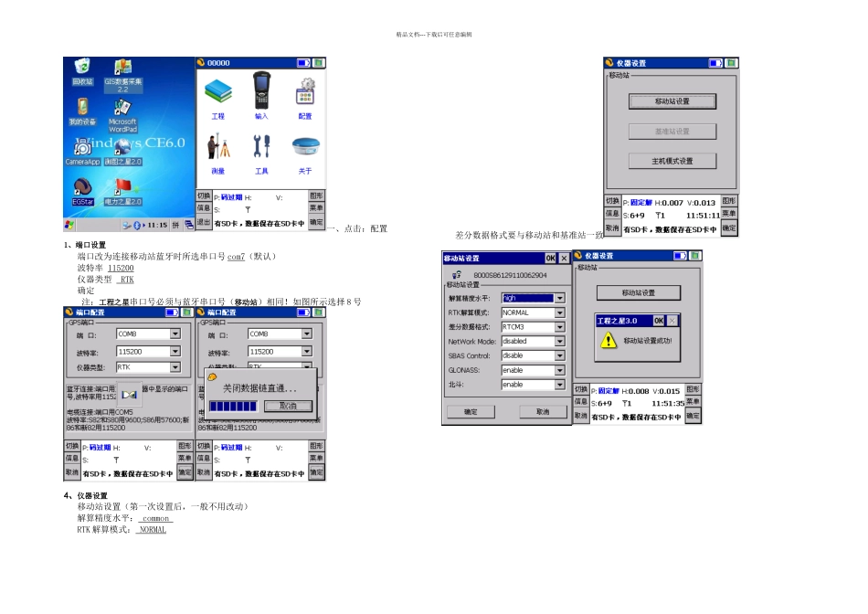Launch the Microsoft WordPad desktop shortcut
868x614 pixels.
pos(122,115)
